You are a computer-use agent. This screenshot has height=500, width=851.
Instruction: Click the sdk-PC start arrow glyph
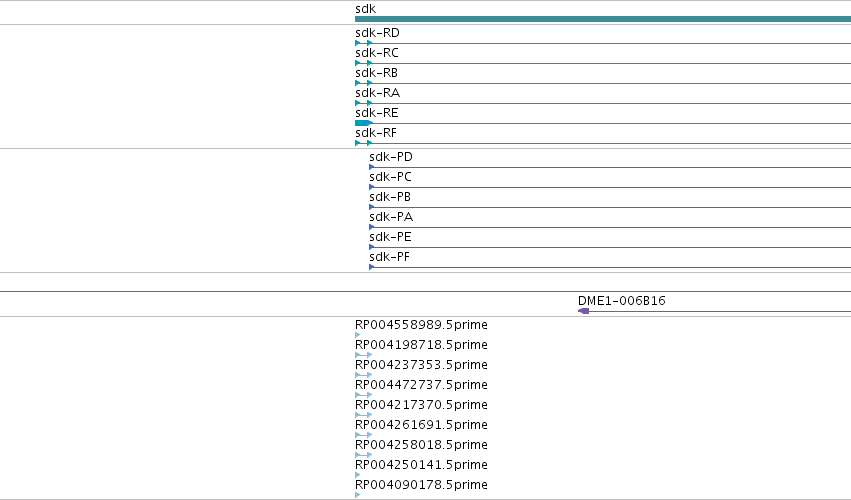click(372, 187)
